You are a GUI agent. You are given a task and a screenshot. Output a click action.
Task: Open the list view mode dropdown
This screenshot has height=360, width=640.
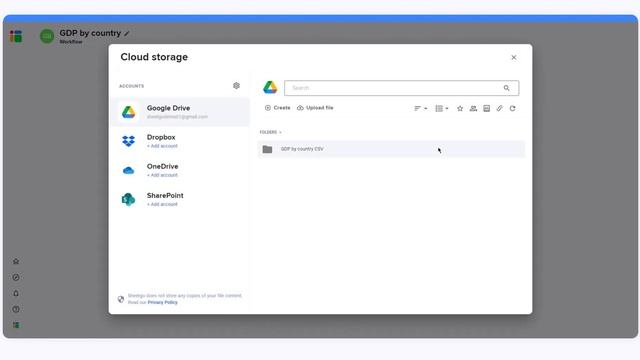tap(442, 109)
